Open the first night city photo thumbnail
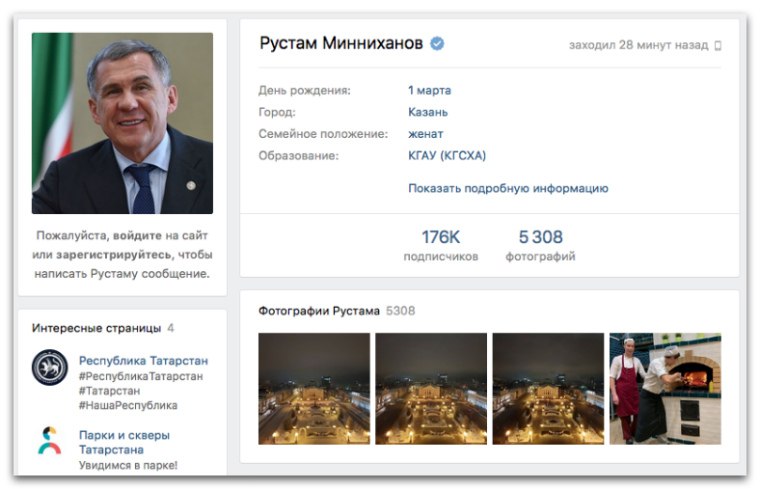This screenshot has width=760, height=489. click(314, 388)
